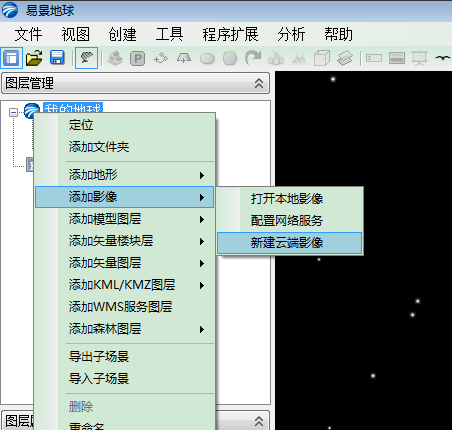Toggle the panel layout toolbar icon
This screenshot has height=430, width=452.
[12, 58]
